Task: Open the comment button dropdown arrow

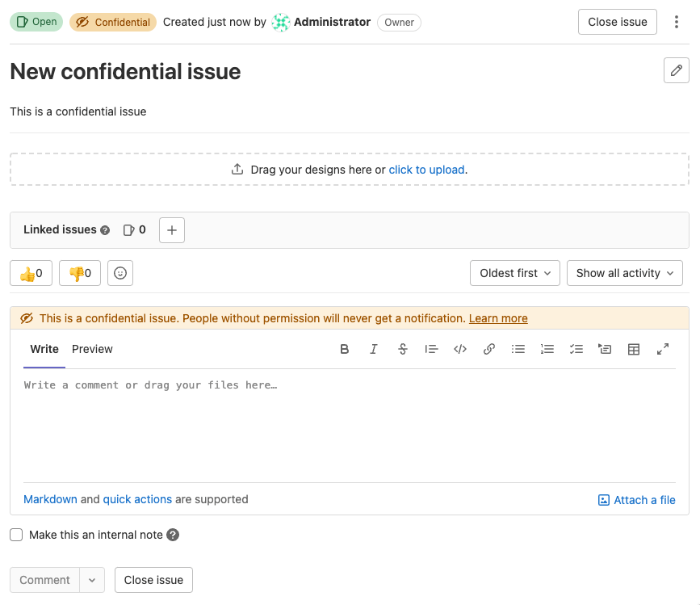Action: coord(92,580)
